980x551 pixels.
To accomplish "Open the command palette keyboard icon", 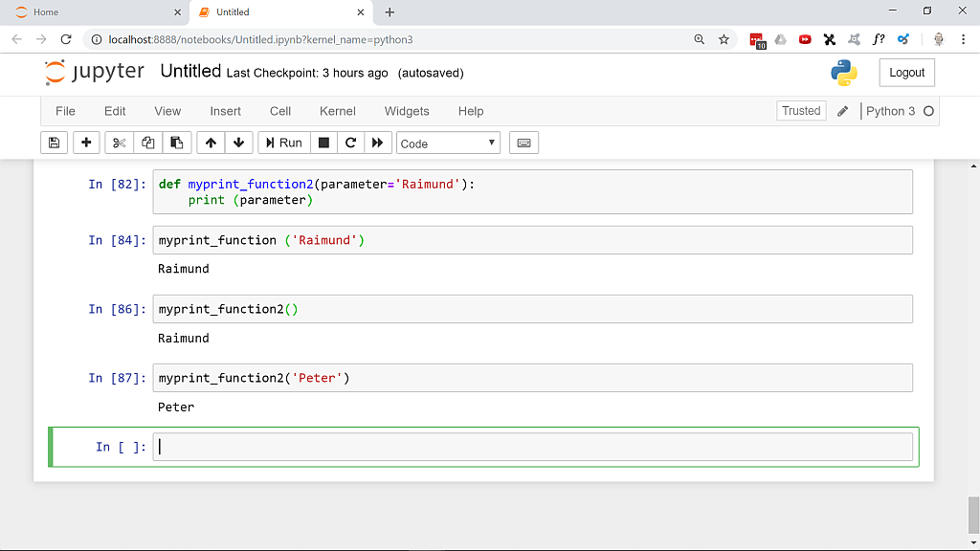I will click(x=523, y=143).
